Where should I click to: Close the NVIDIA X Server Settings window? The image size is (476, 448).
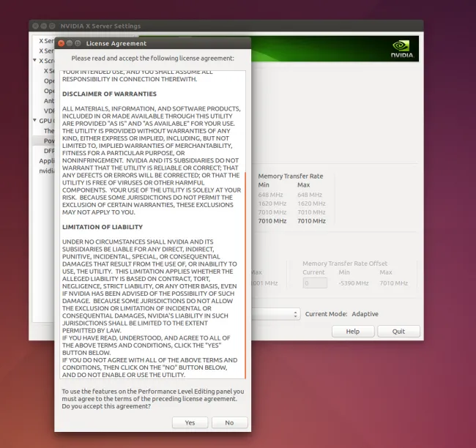coord(35,26)
